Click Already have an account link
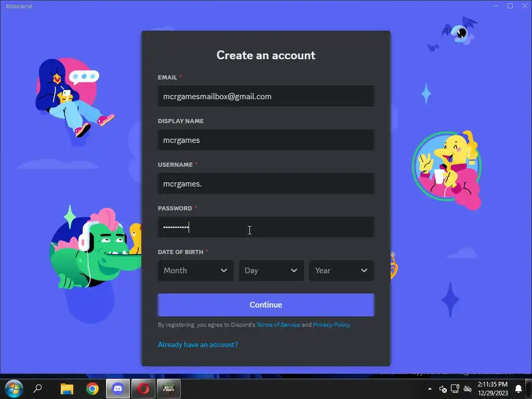Screen dimensions: 532x399 click(x=198, y=345)
